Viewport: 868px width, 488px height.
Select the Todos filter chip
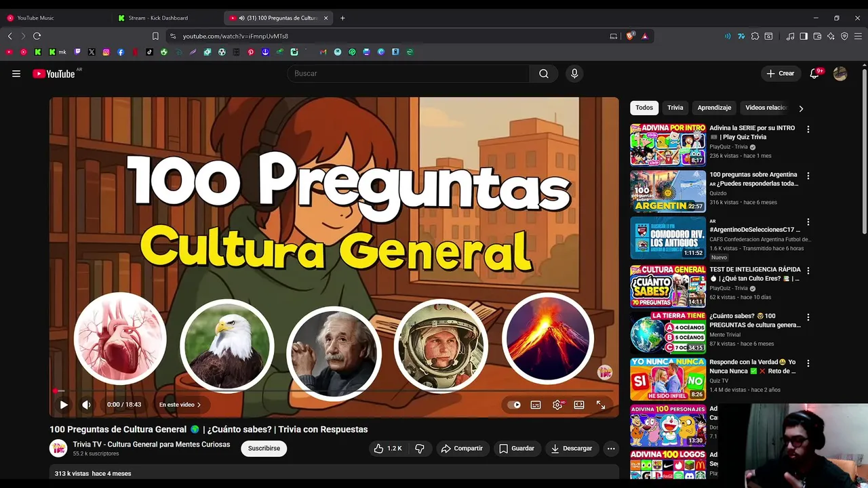[644, 108]
